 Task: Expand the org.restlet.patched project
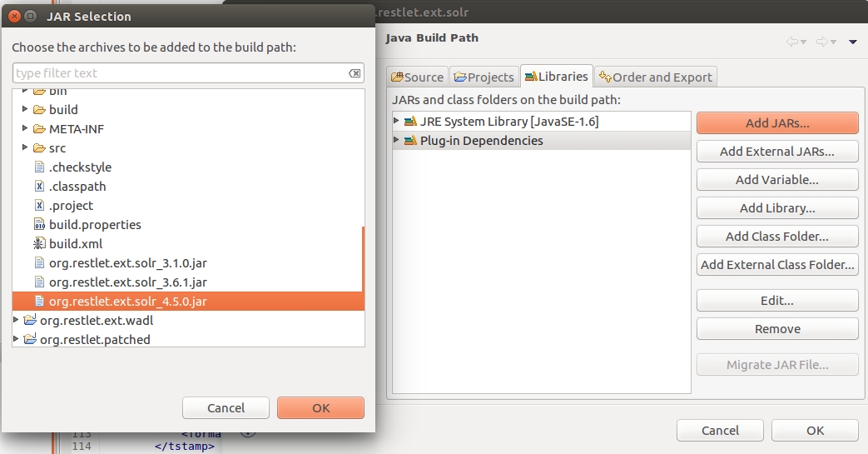pyautogui.click(x=16, y=339)
